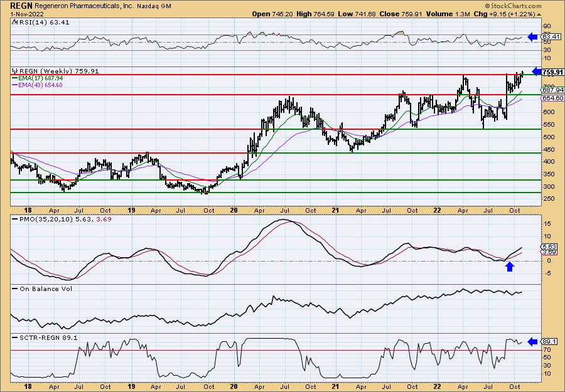
Task: Open the StockCharts.com copyright link
Action: tap(513, 6)
